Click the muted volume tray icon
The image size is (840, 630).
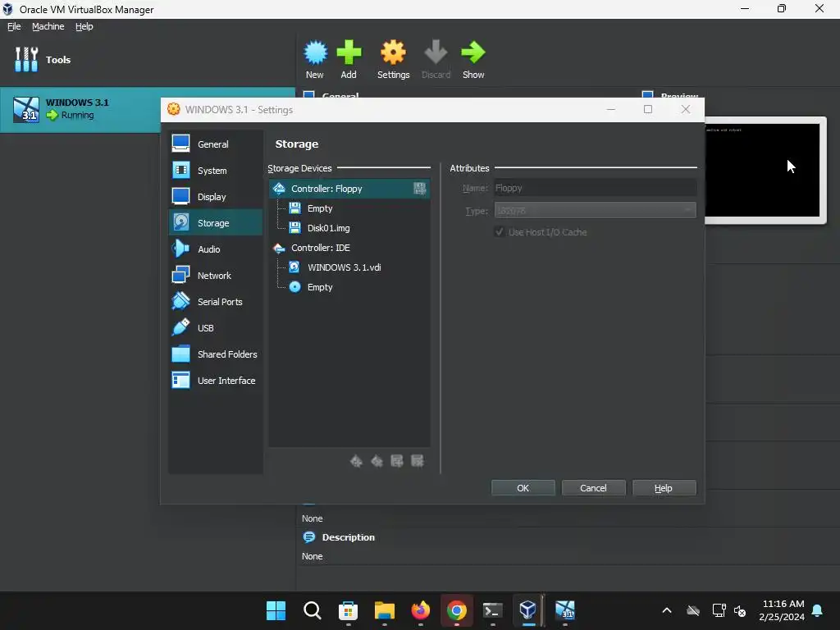741,610
